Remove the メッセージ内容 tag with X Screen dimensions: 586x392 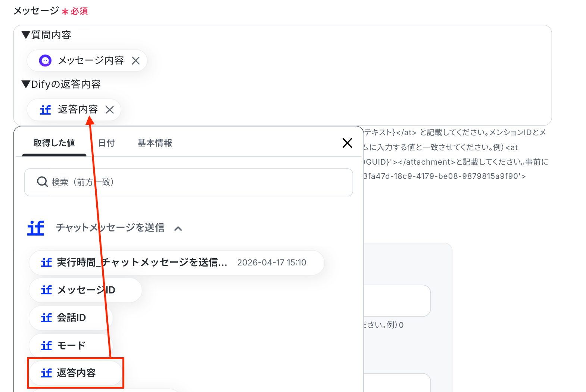click(x=136, y=60)
